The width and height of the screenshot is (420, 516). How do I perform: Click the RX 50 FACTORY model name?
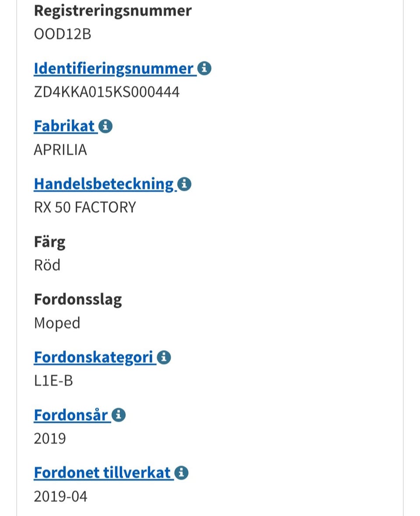point(85,207)
